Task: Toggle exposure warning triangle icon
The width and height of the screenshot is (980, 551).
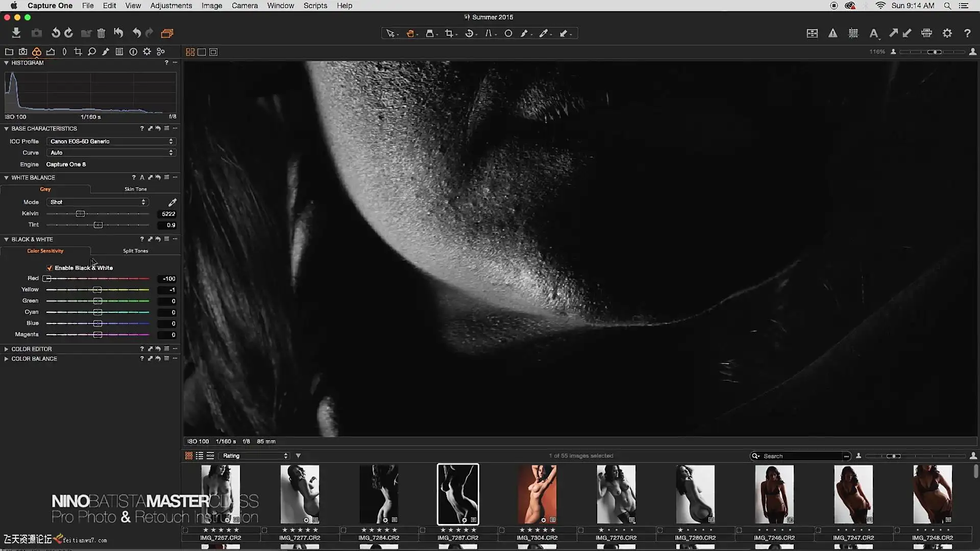Action: tap(832, 33)
